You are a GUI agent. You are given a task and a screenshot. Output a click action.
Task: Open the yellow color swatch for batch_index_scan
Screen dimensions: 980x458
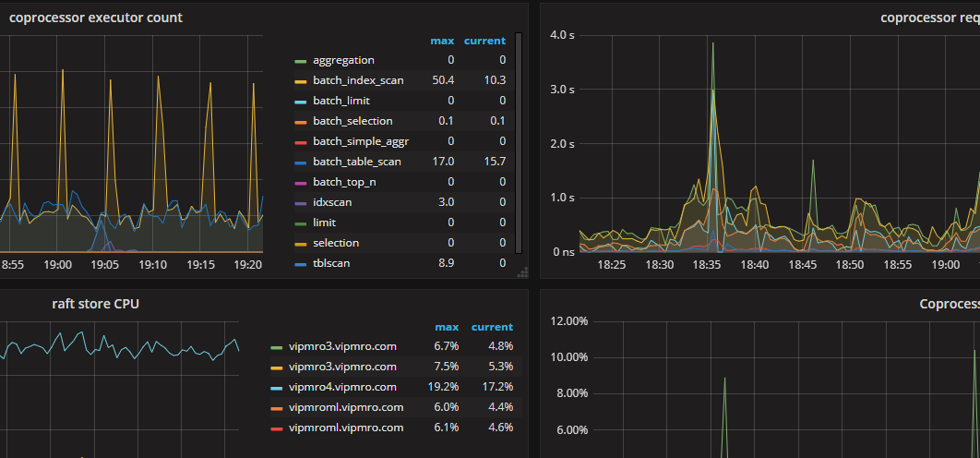[300, 81]
